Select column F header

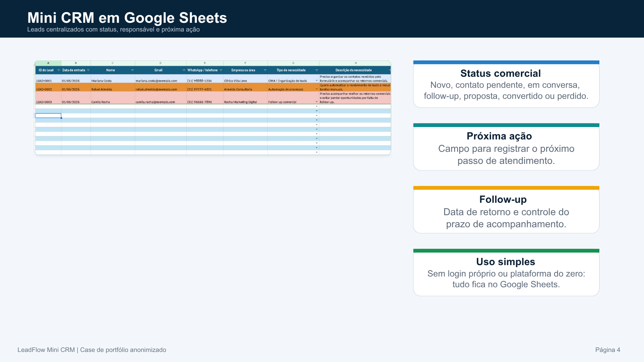coord(246,63)
